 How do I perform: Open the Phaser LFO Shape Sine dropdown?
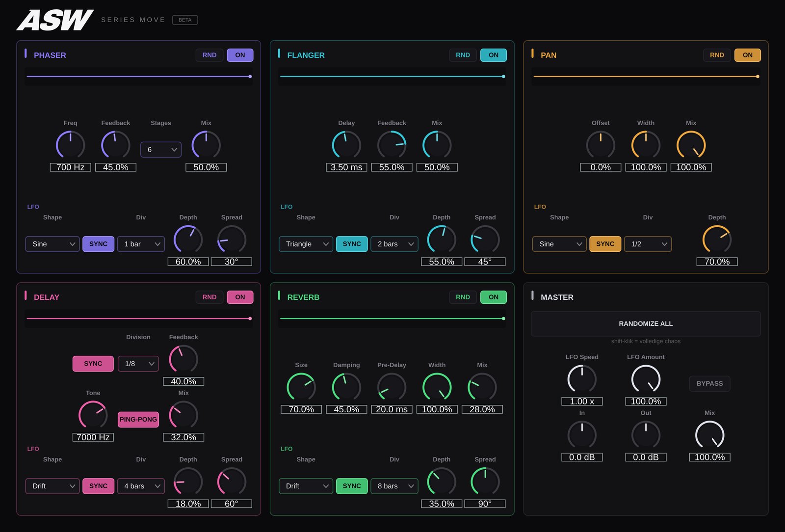click(52, 244)
